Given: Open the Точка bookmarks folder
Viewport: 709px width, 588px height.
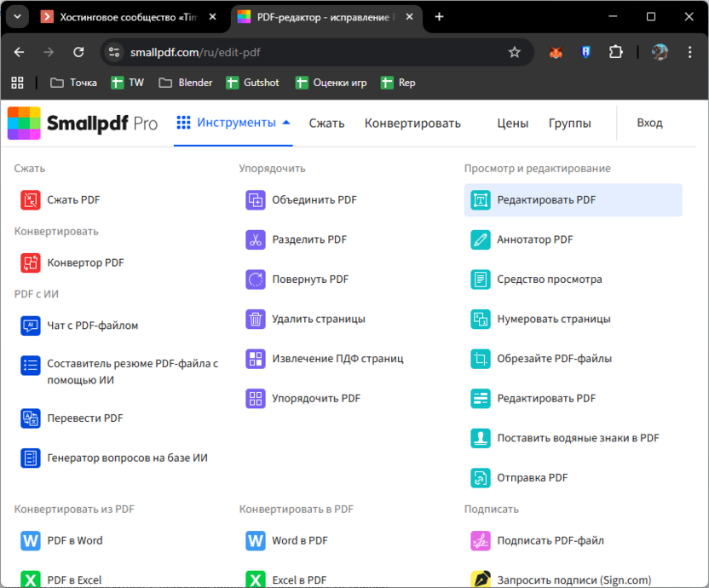Looking at the screenshot, I should coord(73,83).
